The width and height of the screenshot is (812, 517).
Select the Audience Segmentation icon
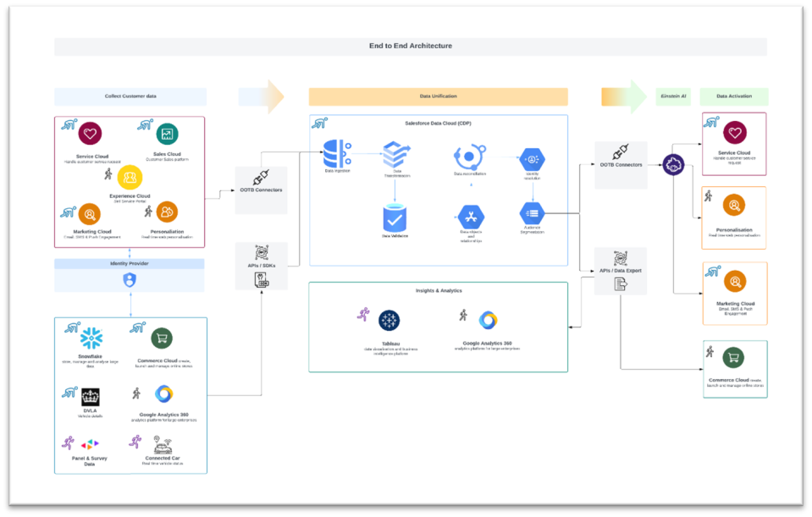(x=532, y=214)
